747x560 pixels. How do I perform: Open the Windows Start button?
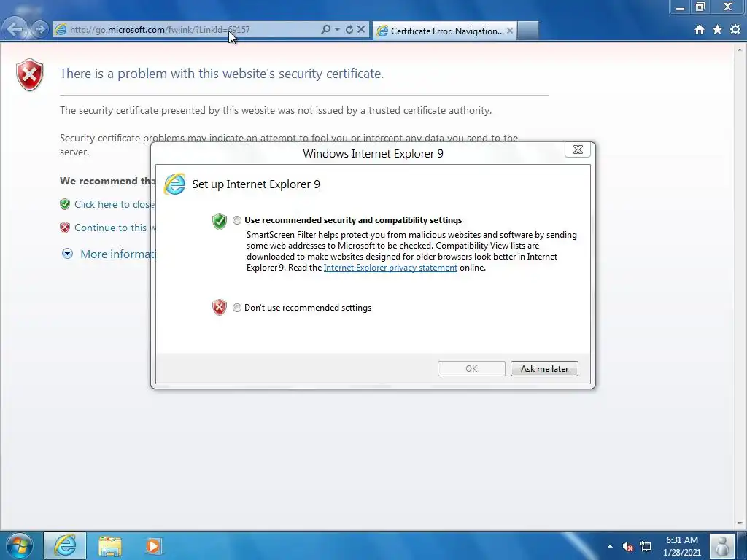(x=20, y=545)
